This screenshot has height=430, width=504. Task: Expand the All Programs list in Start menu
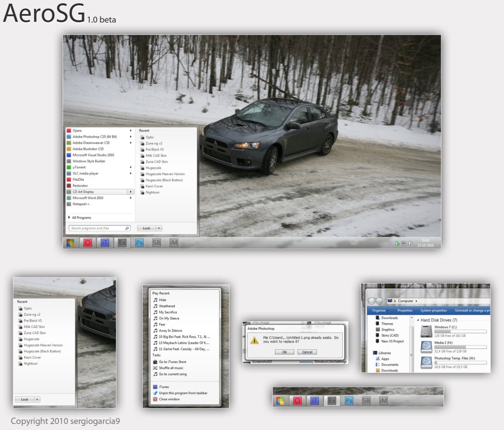[x=81, y=217]
